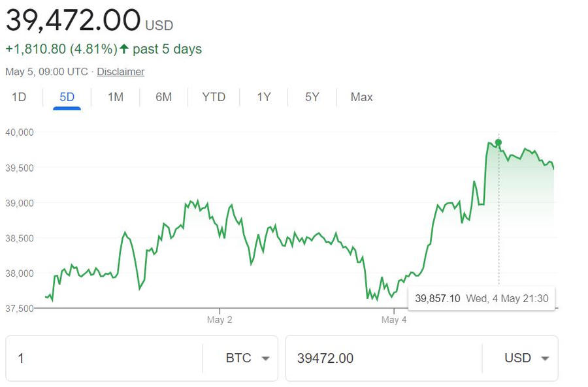Show the 6M price history
This screenshot has height=387, width=588.
(163, 97)
